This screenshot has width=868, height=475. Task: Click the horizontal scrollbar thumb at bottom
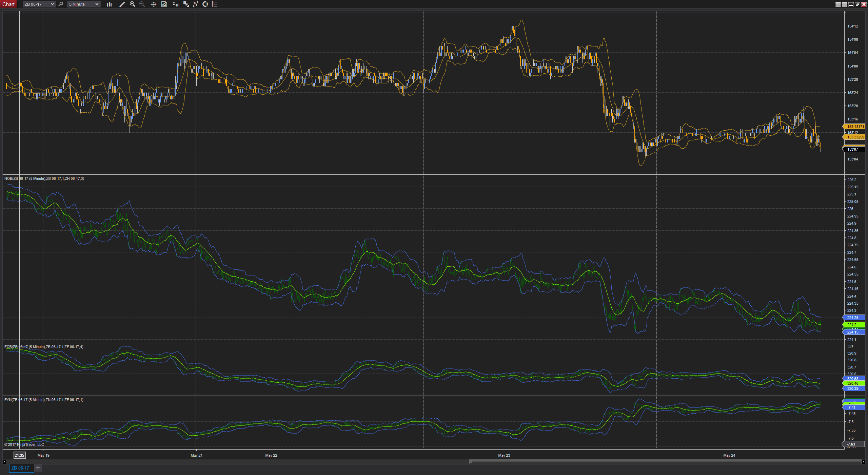tap(665, 462)
